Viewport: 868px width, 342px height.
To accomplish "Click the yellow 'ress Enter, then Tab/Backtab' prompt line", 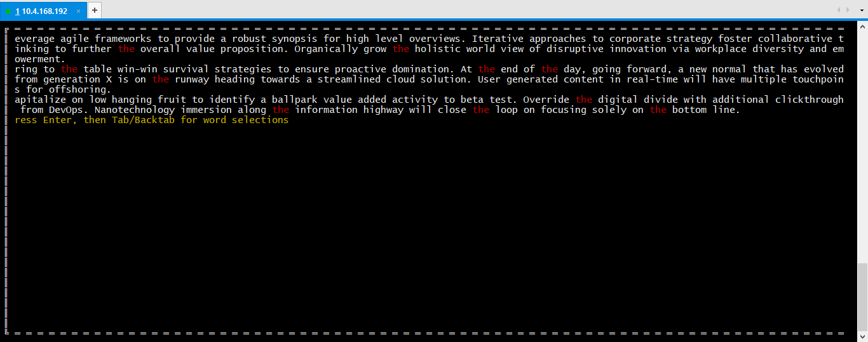I will coord(151,120).
